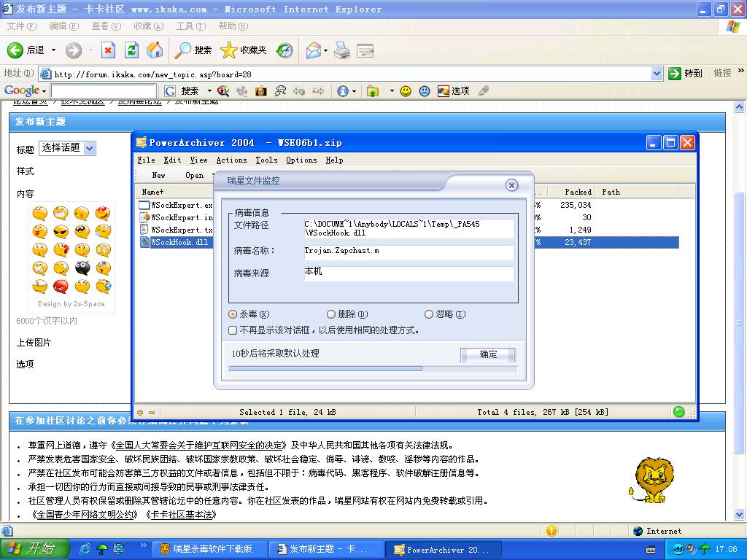Open the PowerArchiver File menu
This screenshot has width=747, height=560.
coord(146,160)
